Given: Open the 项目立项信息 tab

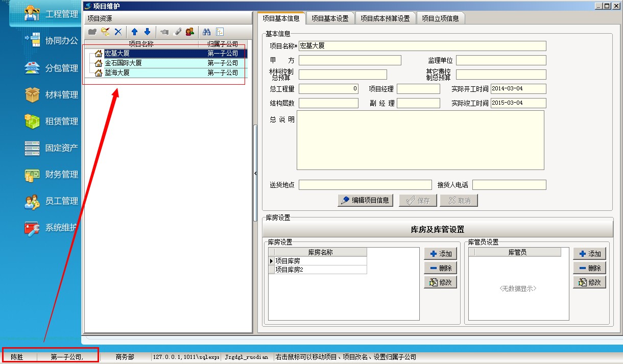Looking at the screenshot, I should click(x=440, y=18).
